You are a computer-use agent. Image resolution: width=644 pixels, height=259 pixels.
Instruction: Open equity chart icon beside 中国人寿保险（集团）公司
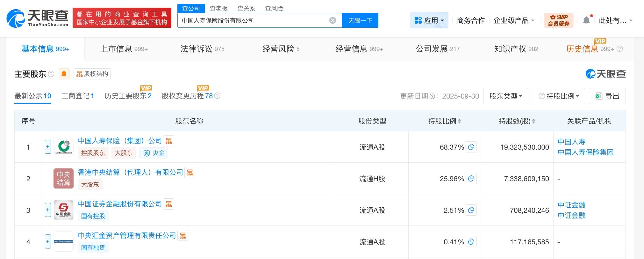(169, 141)
